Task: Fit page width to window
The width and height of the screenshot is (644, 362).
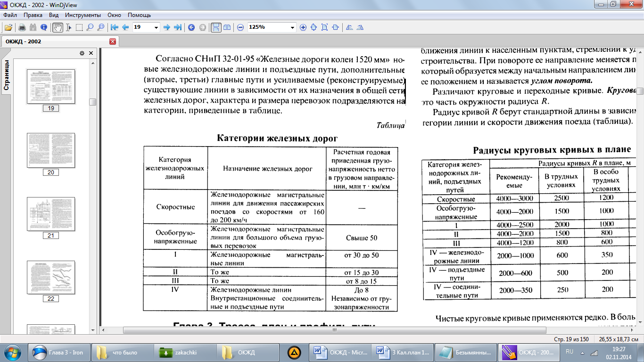Action: (335, 27)
